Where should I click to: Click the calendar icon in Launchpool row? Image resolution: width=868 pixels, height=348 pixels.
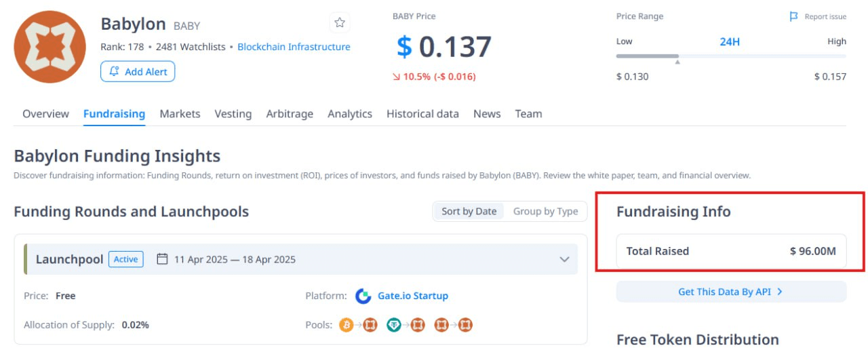162,259
